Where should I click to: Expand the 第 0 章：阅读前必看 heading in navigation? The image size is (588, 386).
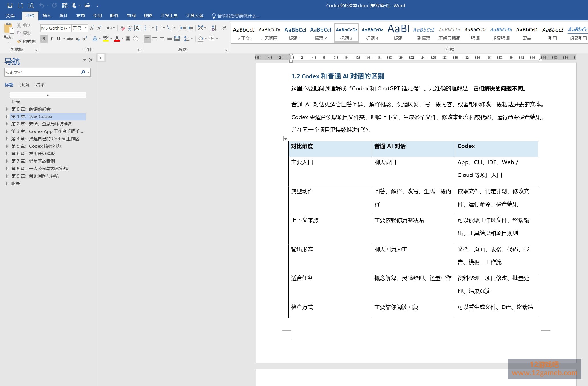pyautogui.click(x=7, y=109)
